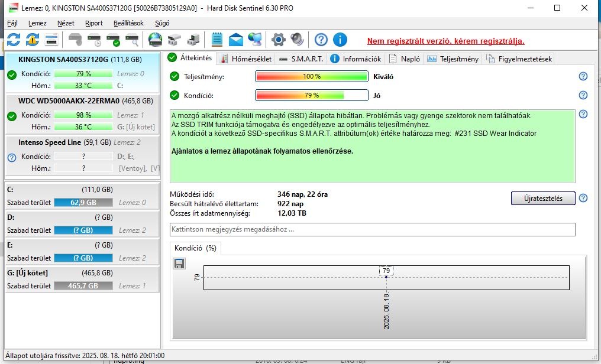Click the floppy save icon above the chart

(179, 264)
